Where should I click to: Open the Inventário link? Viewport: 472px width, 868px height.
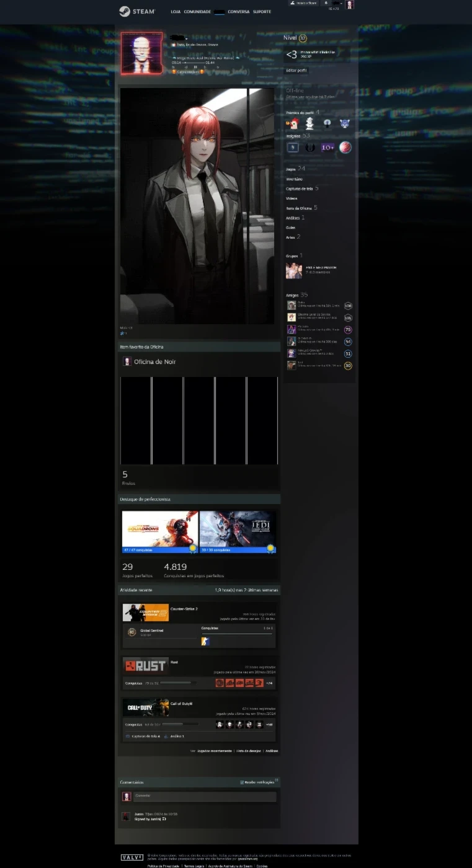(295, 179)
